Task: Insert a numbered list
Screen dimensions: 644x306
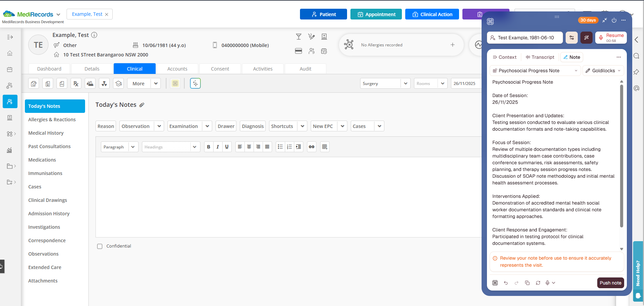Action: pyautogui.click(x=289, y=147)
